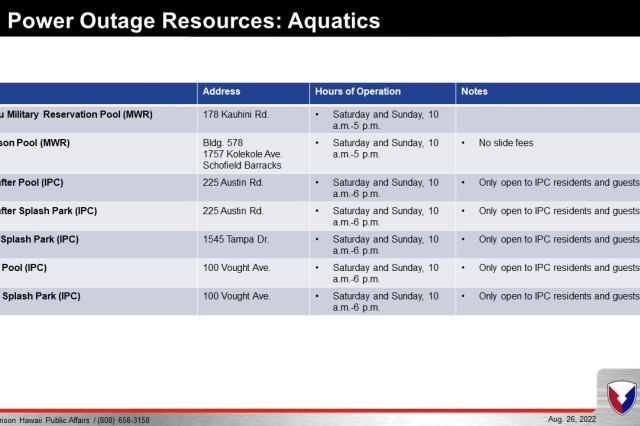Click the Bldg. 578 Kolekole Ave. address

[242, 154]
